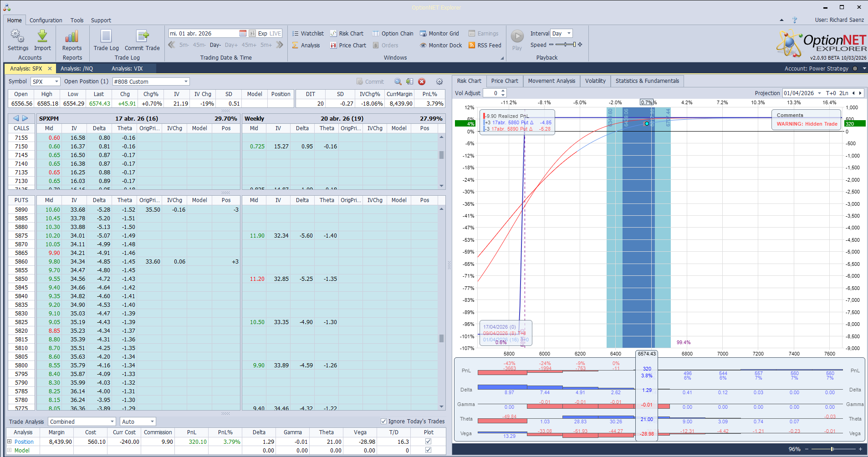The image size is (868, 457).
Task: Toggle the Model row Plot checkbox
Action: (x=428, y=450)
